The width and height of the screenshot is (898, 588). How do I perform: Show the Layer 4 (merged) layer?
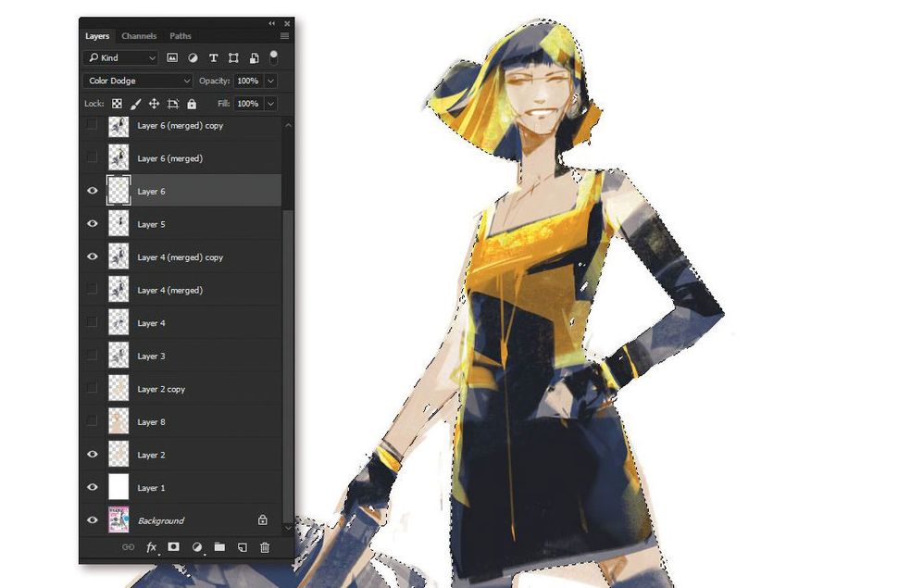92,290
